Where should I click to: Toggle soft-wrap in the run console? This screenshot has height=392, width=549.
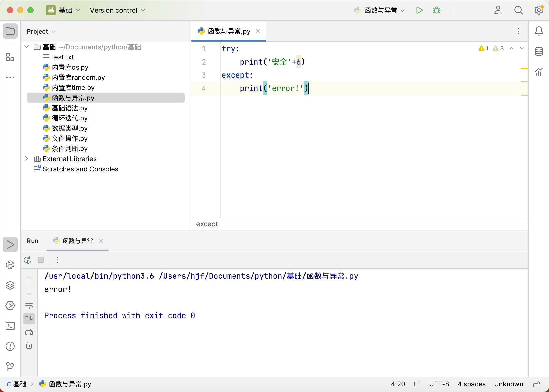(29, 306)
